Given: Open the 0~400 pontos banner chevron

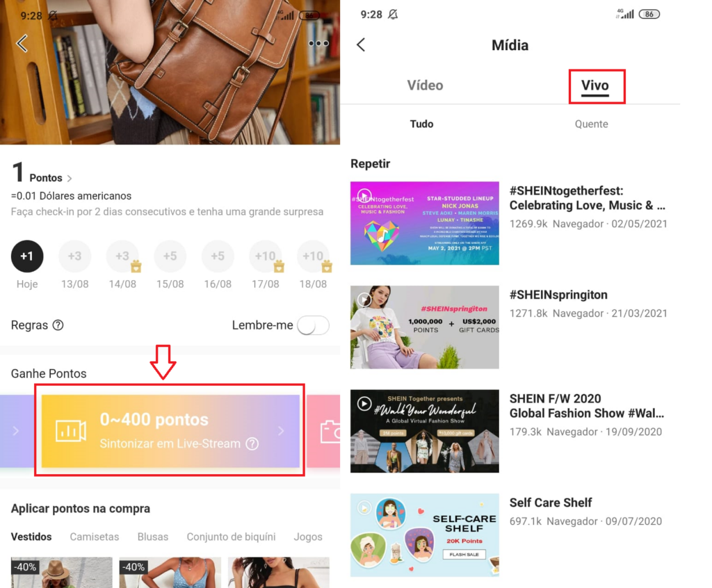Looking at the screenshot, I should pos(281,431).
